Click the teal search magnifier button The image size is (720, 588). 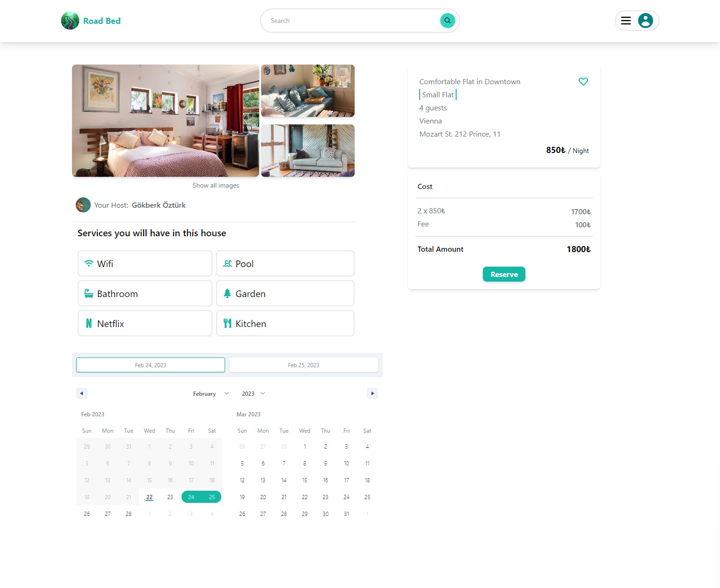[x=447, y=21]
